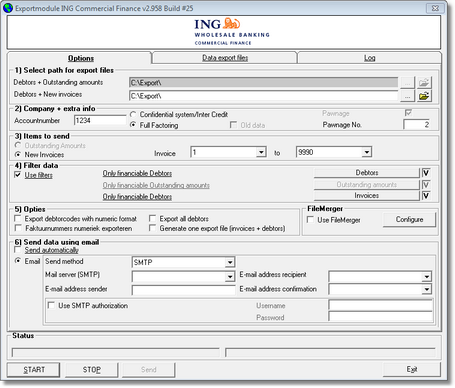Click Configure button in FileMerger

409,220
